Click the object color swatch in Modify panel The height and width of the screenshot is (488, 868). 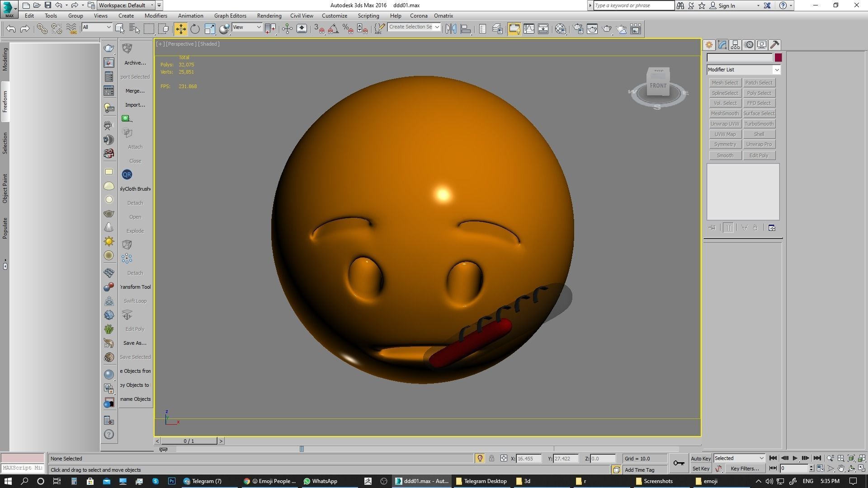[778, 58]
